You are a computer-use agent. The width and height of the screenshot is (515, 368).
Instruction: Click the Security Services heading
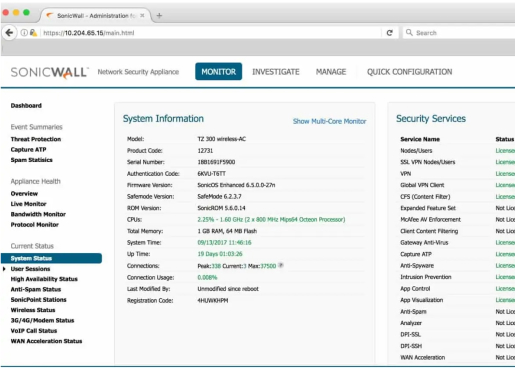[x=431, y=119]
